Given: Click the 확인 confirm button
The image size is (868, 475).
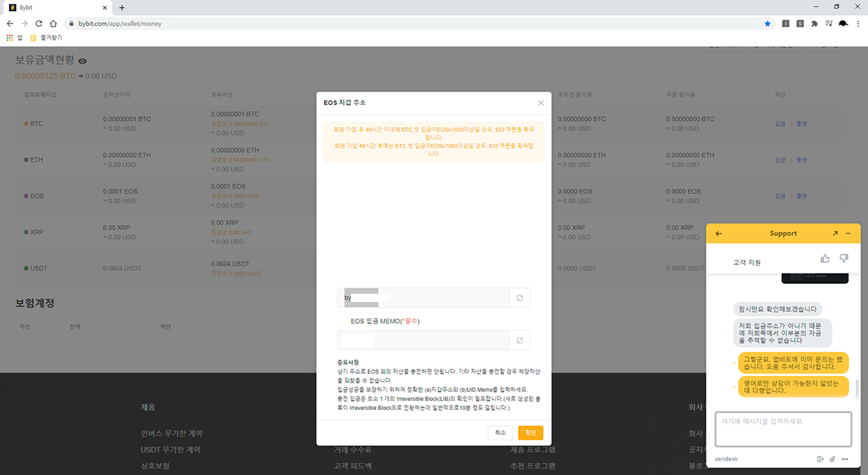Looking at the screenshot, I should click(x=531, y=433).
